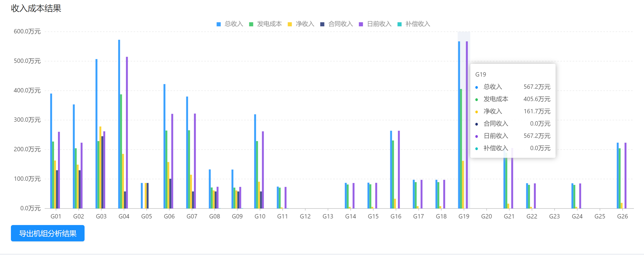Click the G09 x-axis label
Viewport: 644px width, 255px height.
(x=237, y=216)
